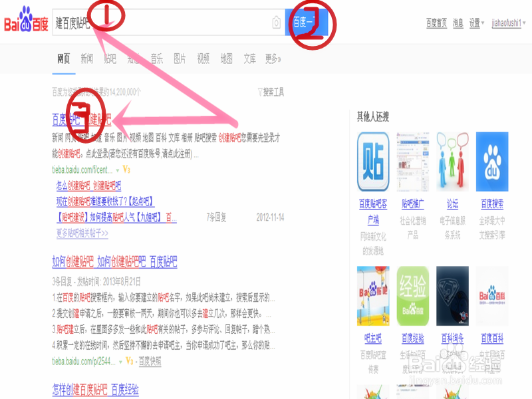Open 搜索工具 filter
532x399 pixels.
point(271,92)
